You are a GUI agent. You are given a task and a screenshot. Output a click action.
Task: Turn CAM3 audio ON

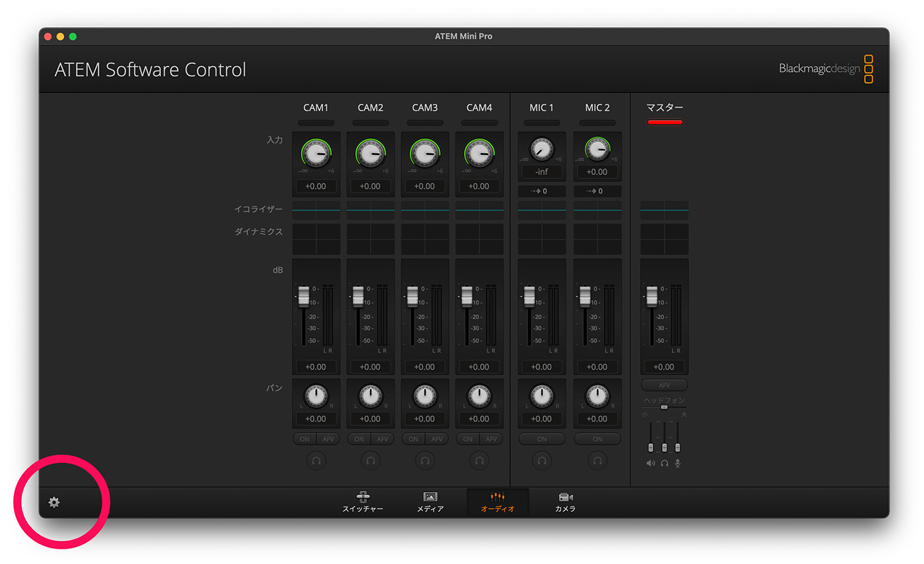(x=412, y=439)
